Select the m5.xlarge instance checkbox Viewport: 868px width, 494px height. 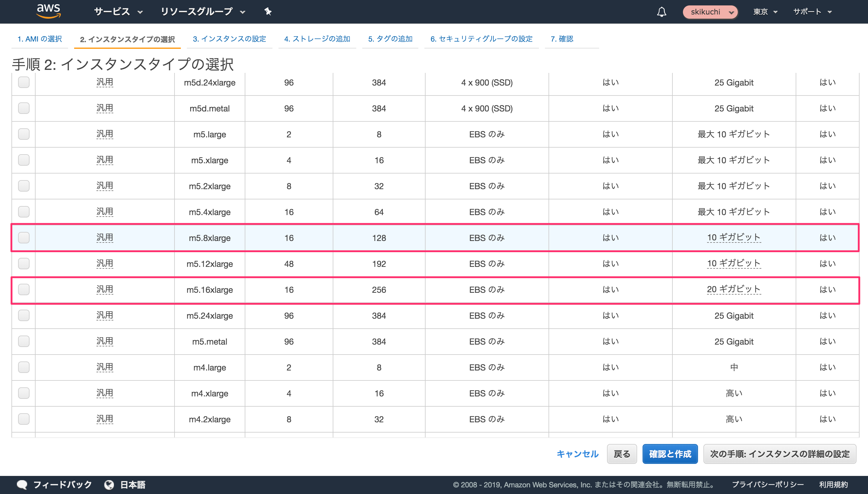click(x=24, y=160)
